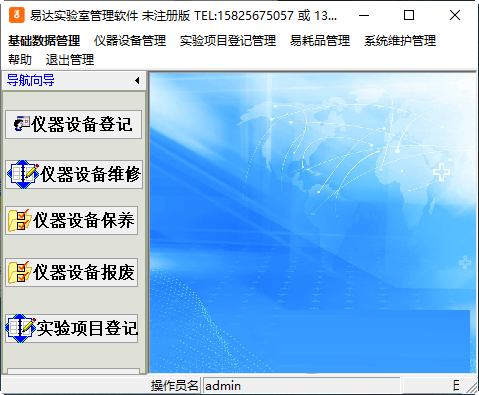This screenshot has width=479, height=395.
Task: Open the 实验项目登记管理 menu
Action: coord(228,41)
